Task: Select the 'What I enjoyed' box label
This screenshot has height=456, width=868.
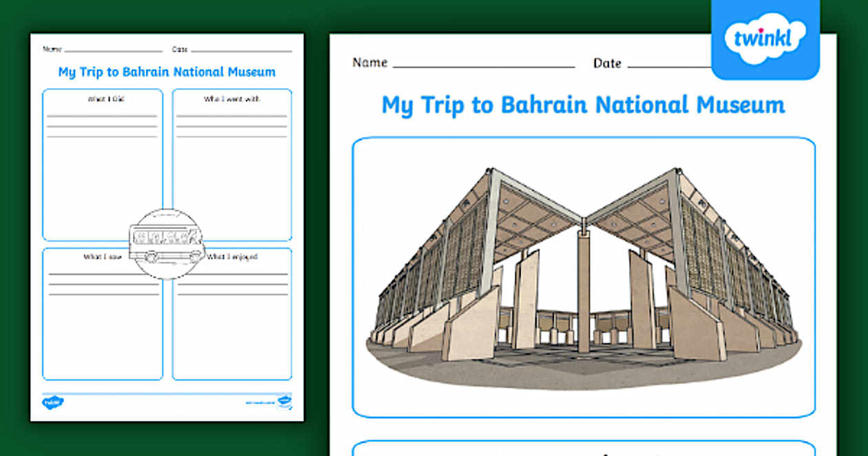Action: click(x=232, y=257)
